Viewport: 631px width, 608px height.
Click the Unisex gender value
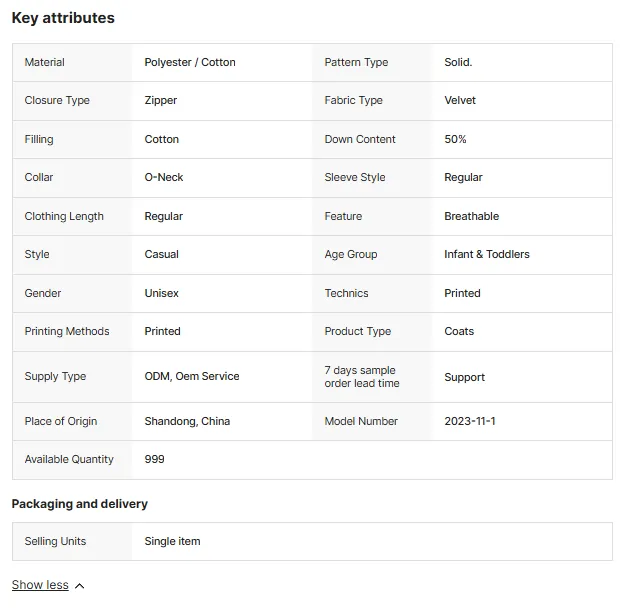point(161,293)
